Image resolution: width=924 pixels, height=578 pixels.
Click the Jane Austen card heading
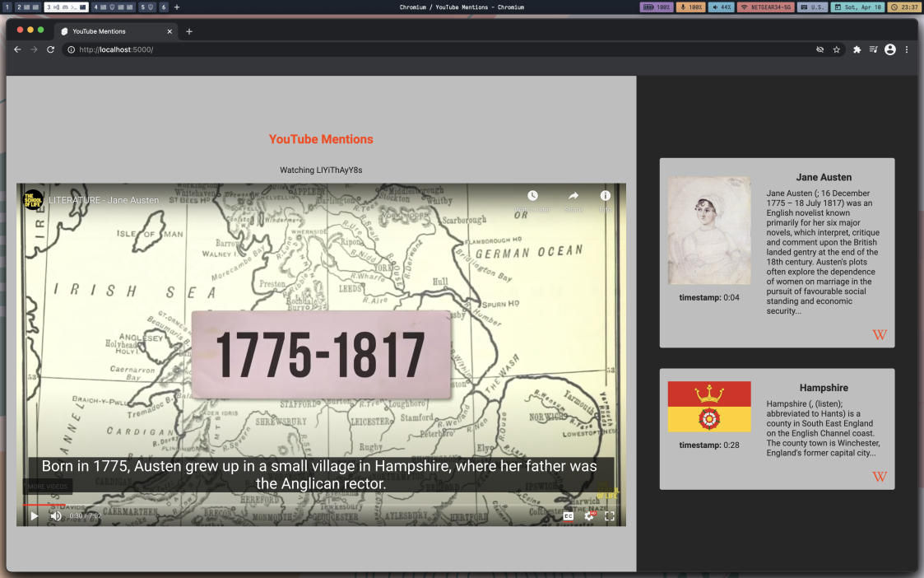(824, 178)
